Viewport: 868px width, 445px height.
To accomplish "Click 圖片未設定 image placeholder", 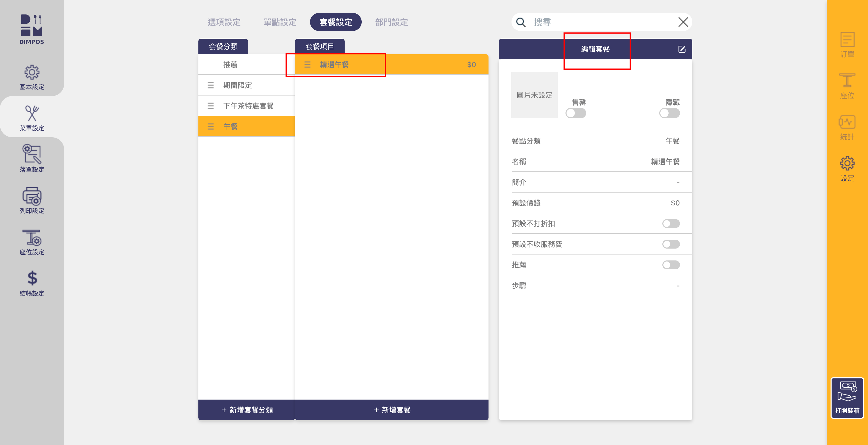I will click(534, 95).
